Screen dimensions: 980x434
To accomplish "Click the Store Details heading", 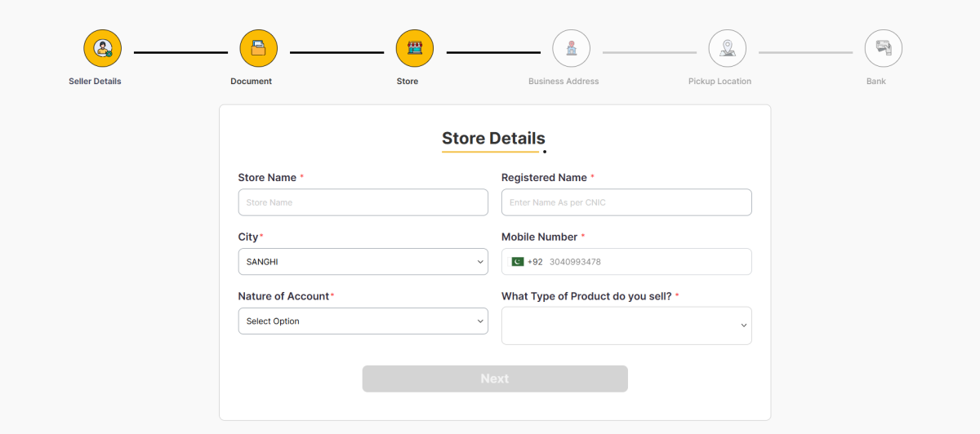I will [493, 138].
